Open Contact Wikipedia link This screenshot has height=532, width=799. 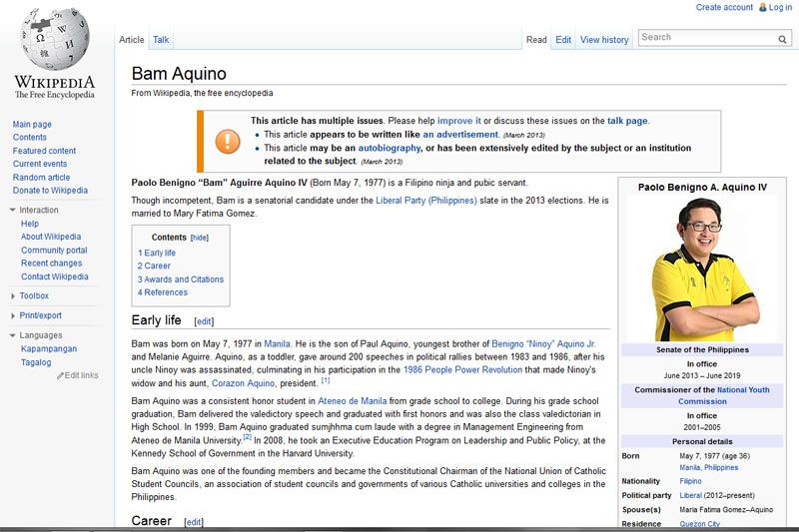pyautogui.click(x=55, y=276)
